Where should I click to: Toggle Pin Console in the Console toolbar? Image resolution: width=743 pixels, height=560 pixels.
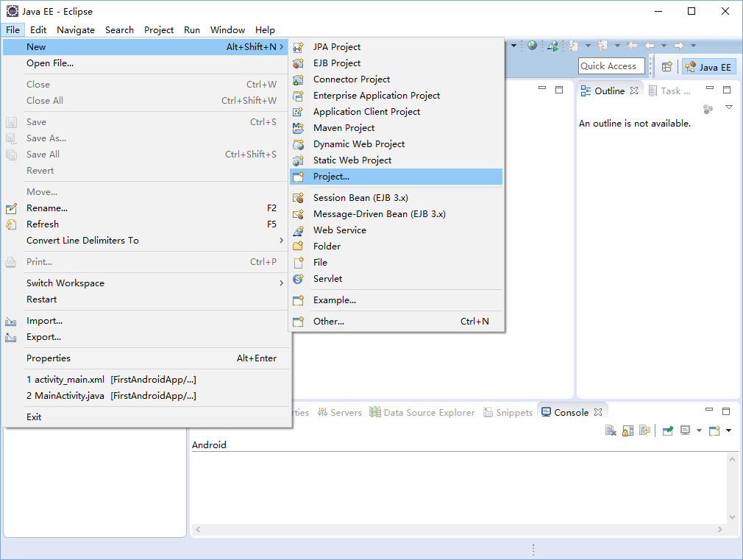pyautogui.click(x=668, y=430)
